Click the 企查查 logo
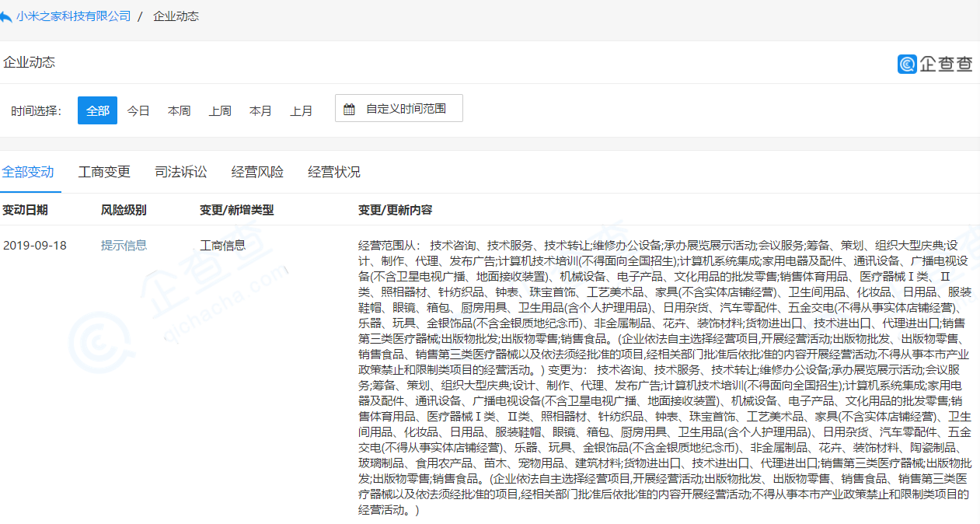980x524 pixels. (x=935, y=64)
